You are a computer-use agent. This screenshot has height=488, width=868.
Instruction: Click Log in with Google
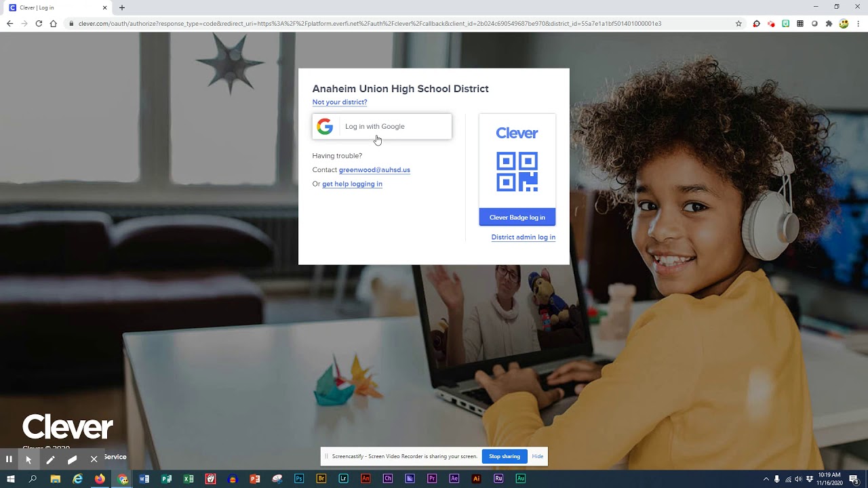(x=382, y=127)
